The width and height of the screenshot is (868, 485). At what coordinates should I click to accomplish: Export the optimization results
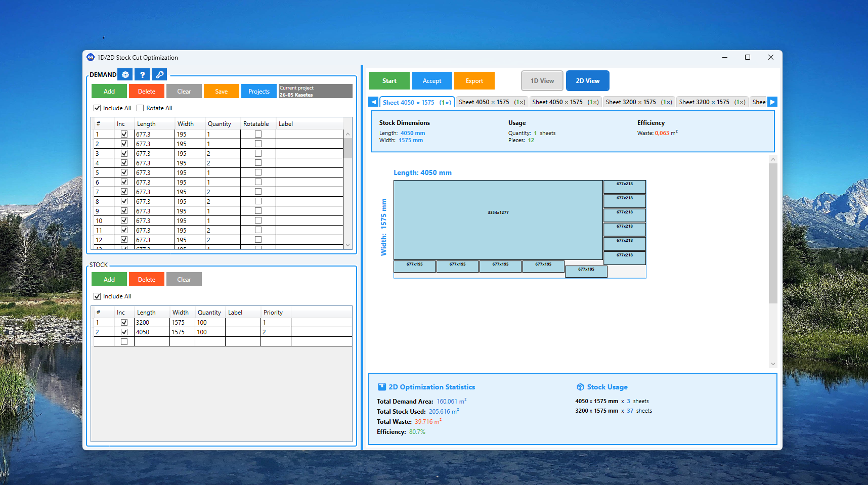pos(474,80)
